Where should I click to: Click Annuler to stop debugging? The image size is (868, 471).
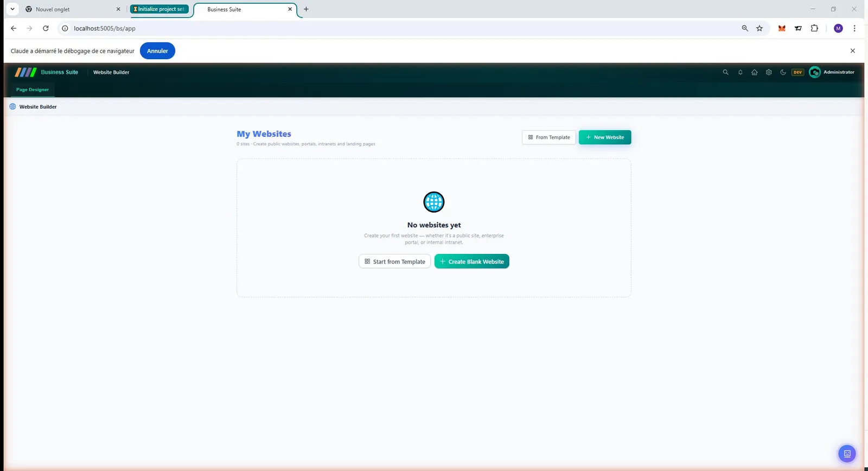[x=157, y=51]
